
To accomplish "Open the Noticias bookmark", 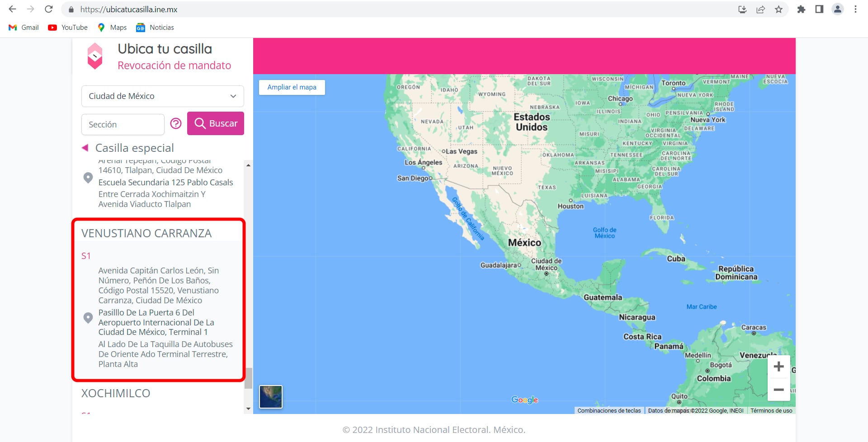I will pyautogui.click(x=155, y=28).
